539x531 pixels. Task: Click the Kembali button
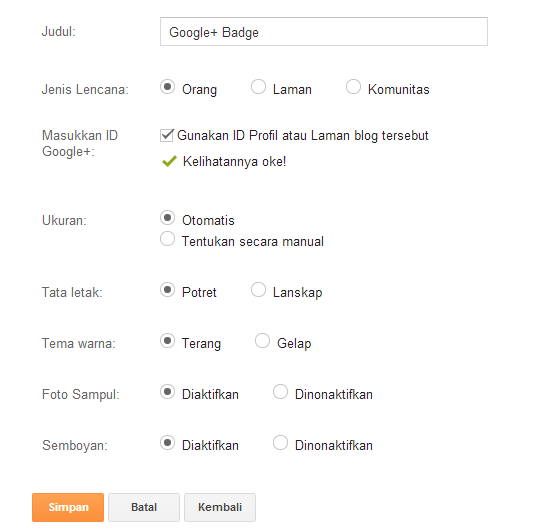[x=220, y=507]
